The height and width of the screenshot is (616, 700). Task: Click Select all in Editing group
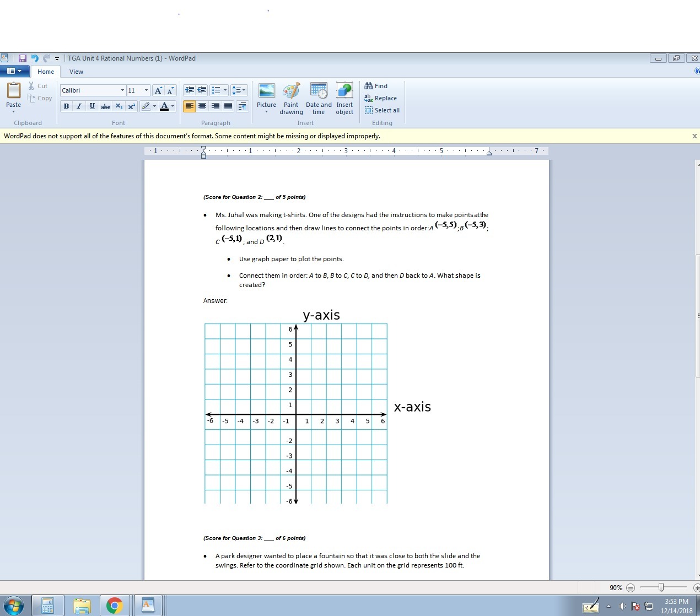[x=382, y=110]
